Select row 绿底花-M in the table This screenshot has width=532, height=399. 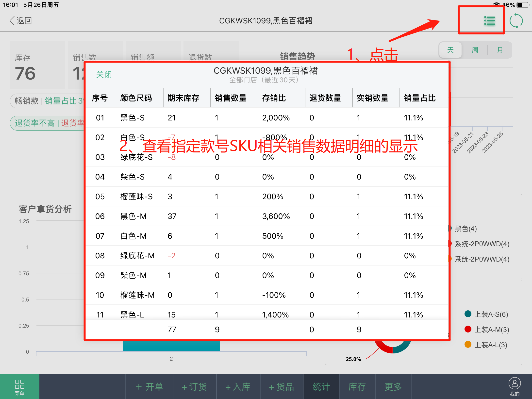(x=267, y=256)
